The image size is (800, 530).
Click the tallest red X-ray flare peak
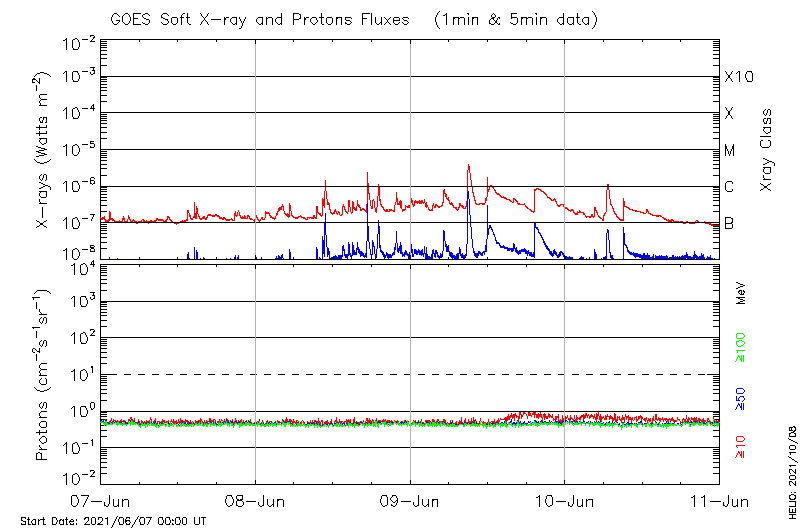468,167
